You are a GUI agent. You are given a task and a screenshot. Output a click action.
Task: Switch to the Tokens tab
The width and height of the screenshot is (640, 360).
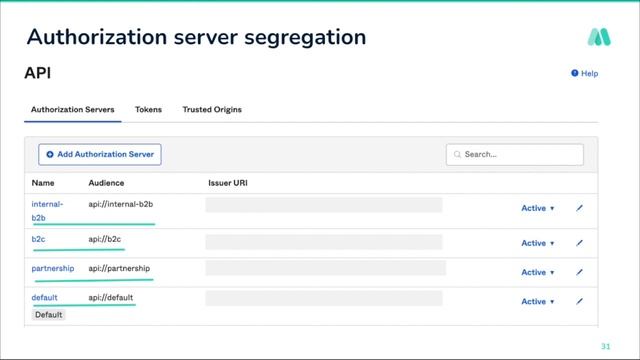[x=149, y=109]
